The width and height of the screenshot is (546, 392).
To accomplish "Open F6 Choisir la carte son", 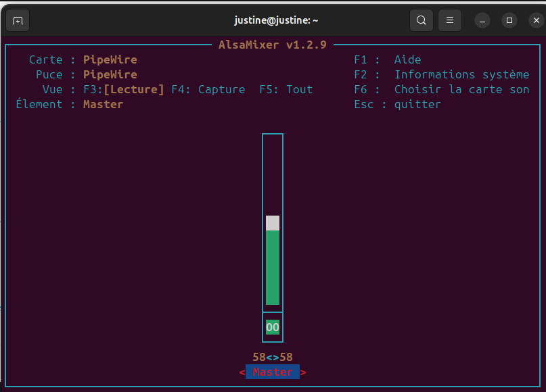I will click(x=442, y=89).
